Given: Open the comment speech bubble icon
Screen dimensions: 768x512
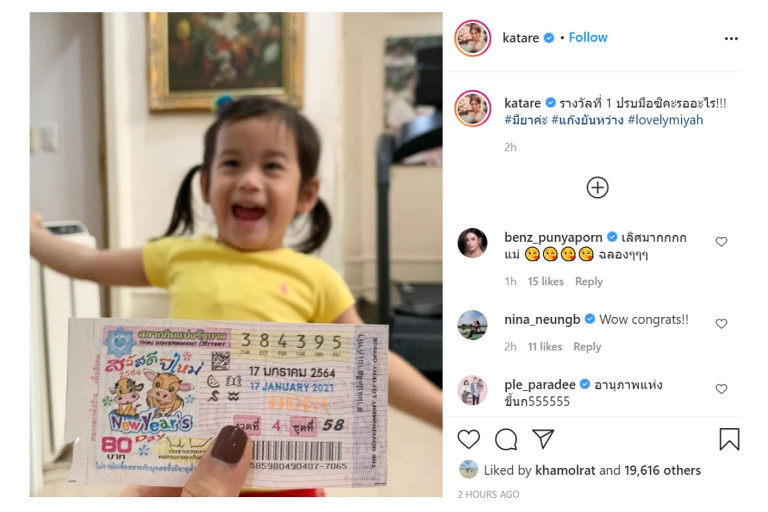Looking at the screenshot, I should pyautogui.click(x=506, y=439).
